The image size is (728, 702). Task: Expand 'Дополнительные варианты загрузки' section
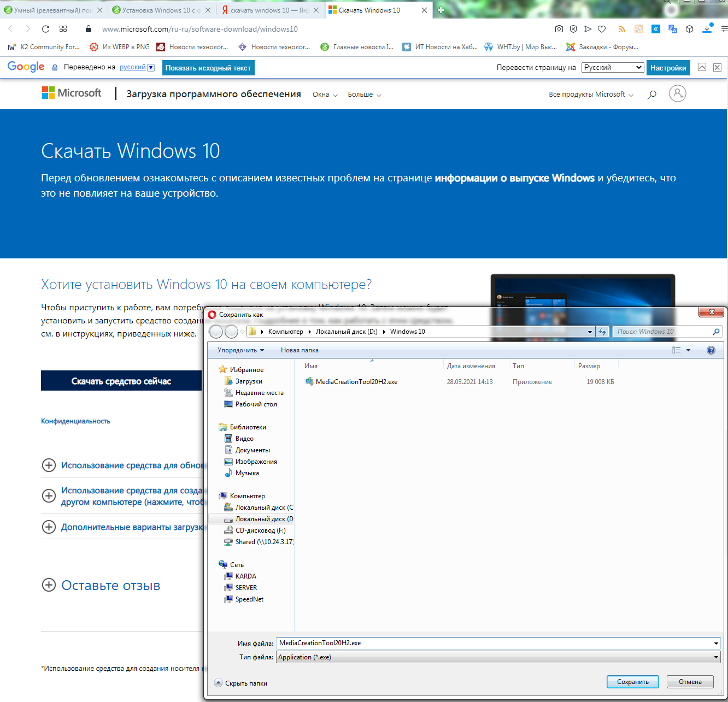[124, 527]
